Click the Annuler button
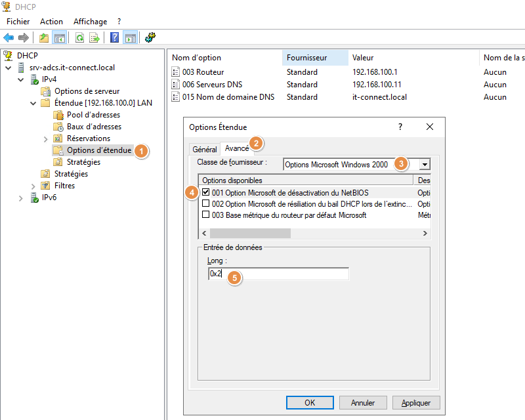This screenshot has height=420, width=525. (363, 402)
